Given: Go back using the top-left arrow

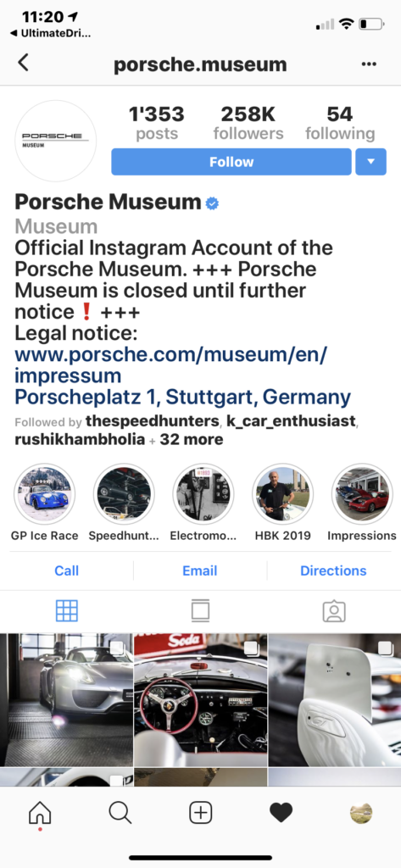Looking at the screenshot, I should click(23, 63).
